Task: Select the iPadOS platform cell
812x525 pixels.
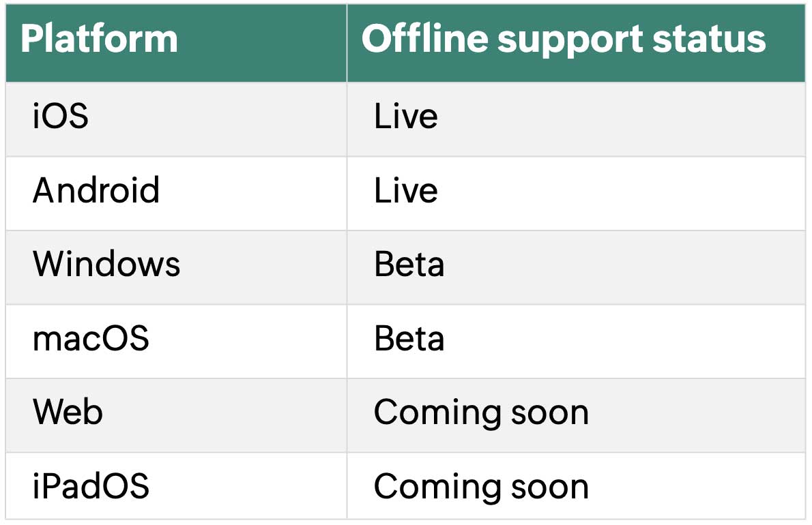Action: 176,486
